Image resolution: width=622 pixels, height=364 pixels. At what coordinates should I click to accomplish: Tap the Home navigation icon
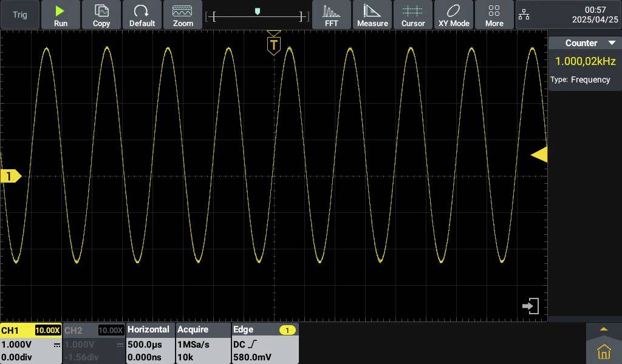tap(603, 350)
